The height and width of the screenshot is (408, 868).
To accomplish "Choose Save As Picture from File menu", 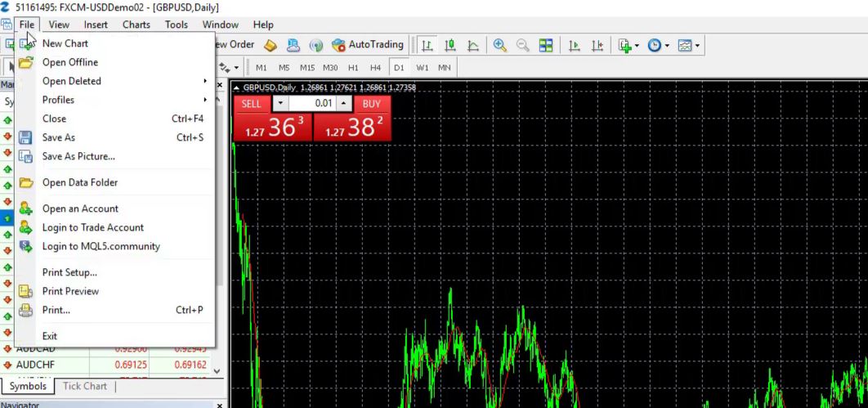I will [78, 156].
